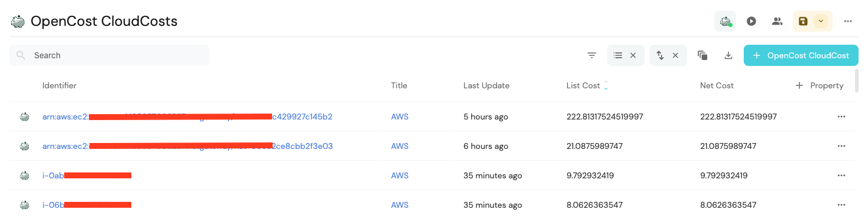Screen dimensions: 868x216
Task: Clear the sort chip using its X
Action: [675, 55]
